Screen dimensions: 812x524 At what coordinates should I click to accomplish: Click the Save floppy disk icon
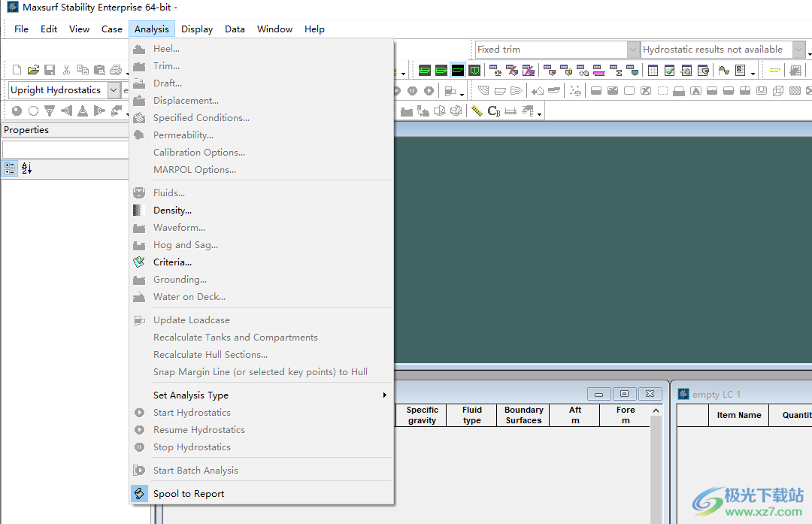click(x=50, y=69)
